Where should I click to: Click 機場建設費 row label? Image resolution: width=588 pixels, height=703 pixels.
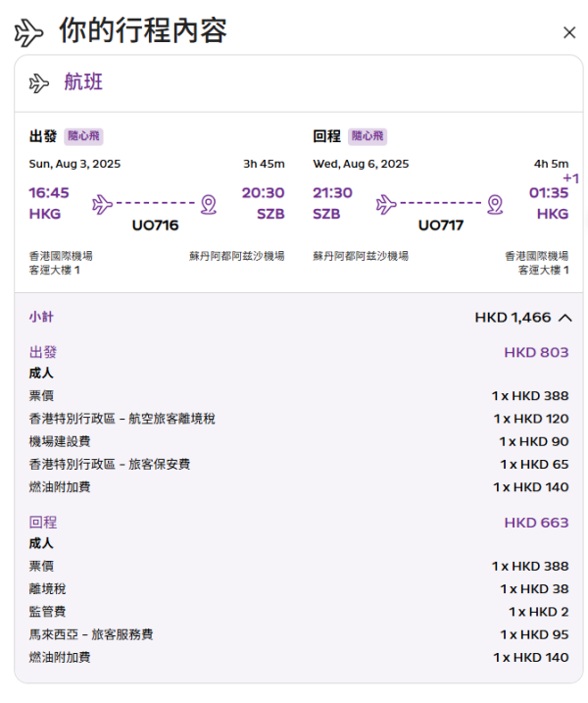tap(60, 441)
